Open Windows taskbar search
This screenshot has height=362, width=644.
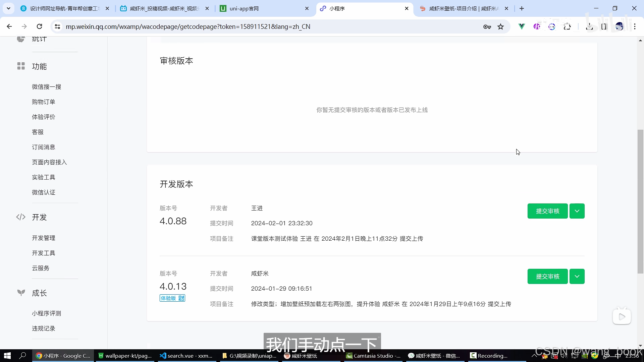[x=23, y=356]
